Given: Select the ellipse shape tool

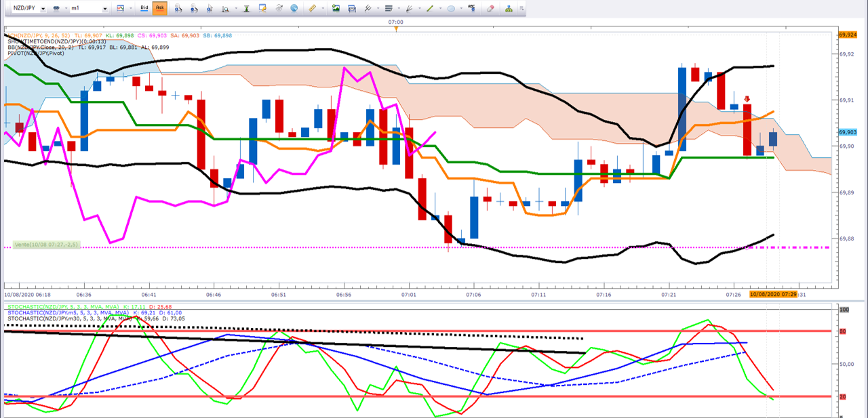Looking at the screenshot, I should (451, 8).
